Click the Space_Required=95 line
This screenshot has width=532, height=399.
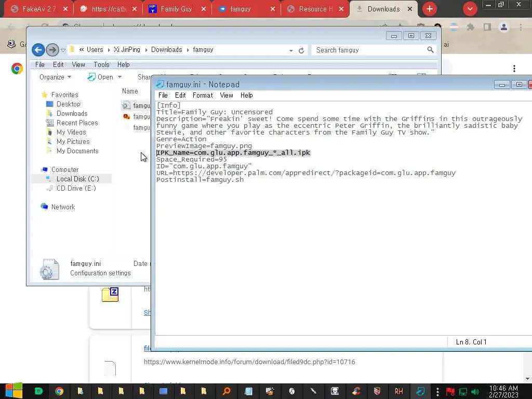point(191,159)
